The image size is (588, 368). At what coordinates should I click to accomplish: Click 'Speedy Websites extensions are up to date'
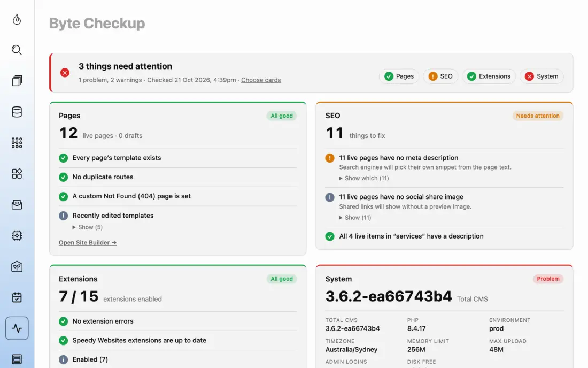[x=139, y=340]
